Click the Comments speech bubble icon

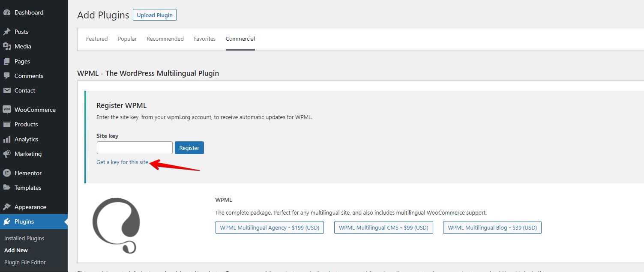(x=7, y=76)
